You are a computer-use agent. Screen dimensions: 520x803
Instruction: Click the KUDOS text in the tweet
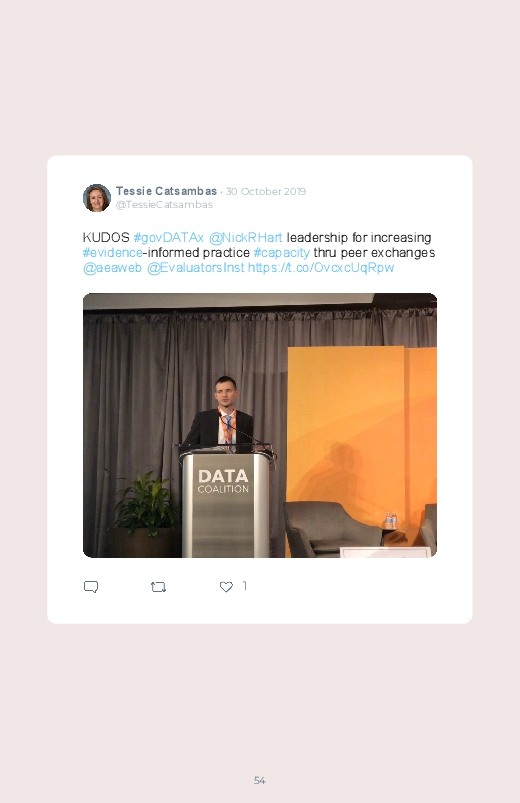(106, 238)
